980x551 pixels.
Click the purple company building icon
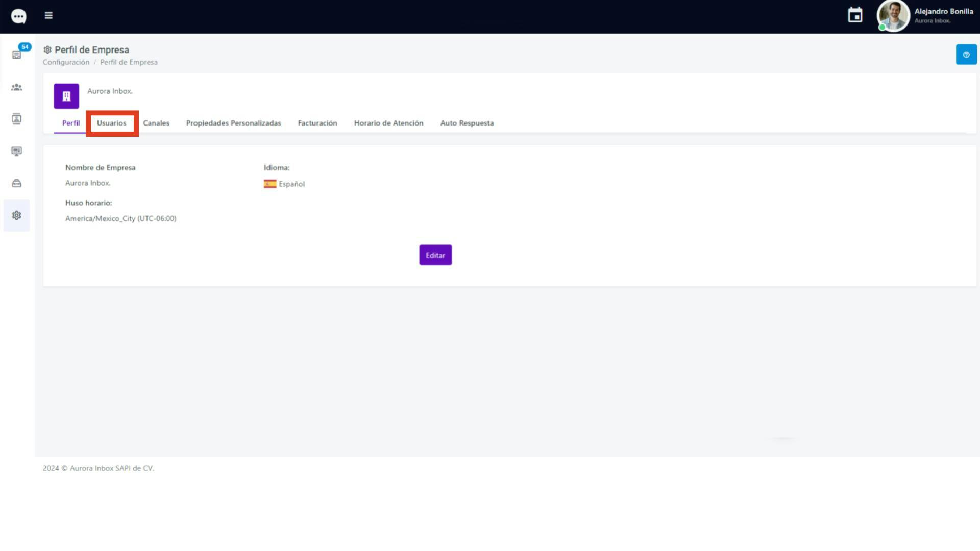66,96
